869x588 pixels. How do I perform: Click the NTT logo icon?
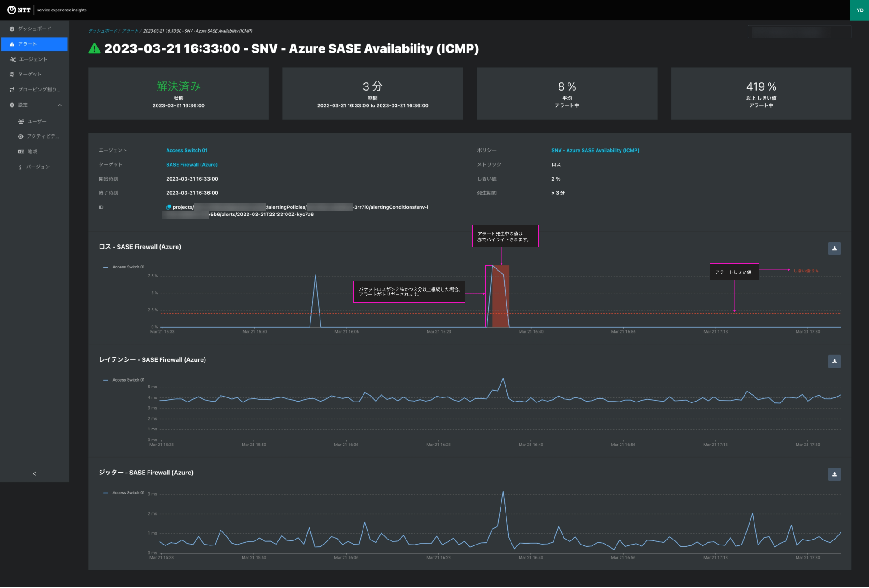(x=12, y=10)
